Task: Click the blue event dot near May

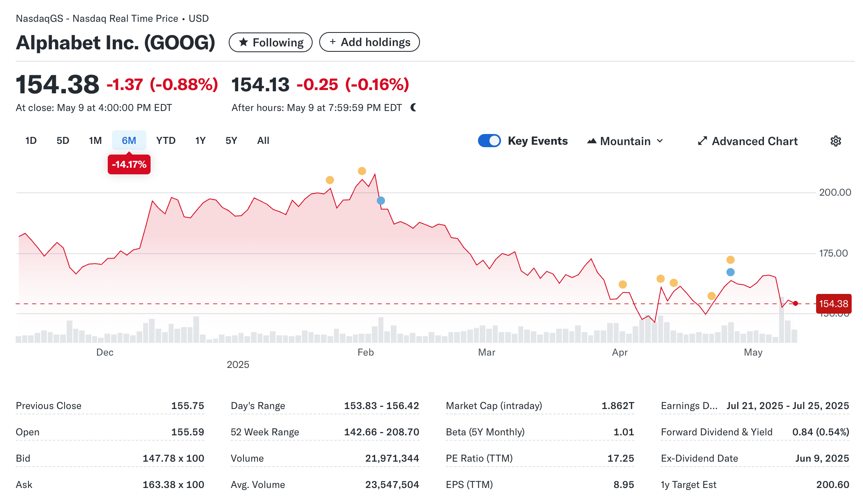Action: pos(731,272)
